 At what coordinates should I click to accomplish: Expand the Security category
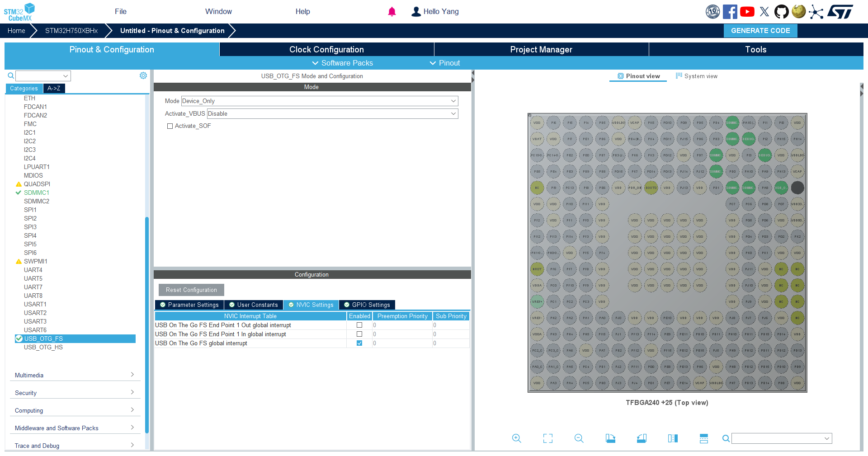pos(75,393)
